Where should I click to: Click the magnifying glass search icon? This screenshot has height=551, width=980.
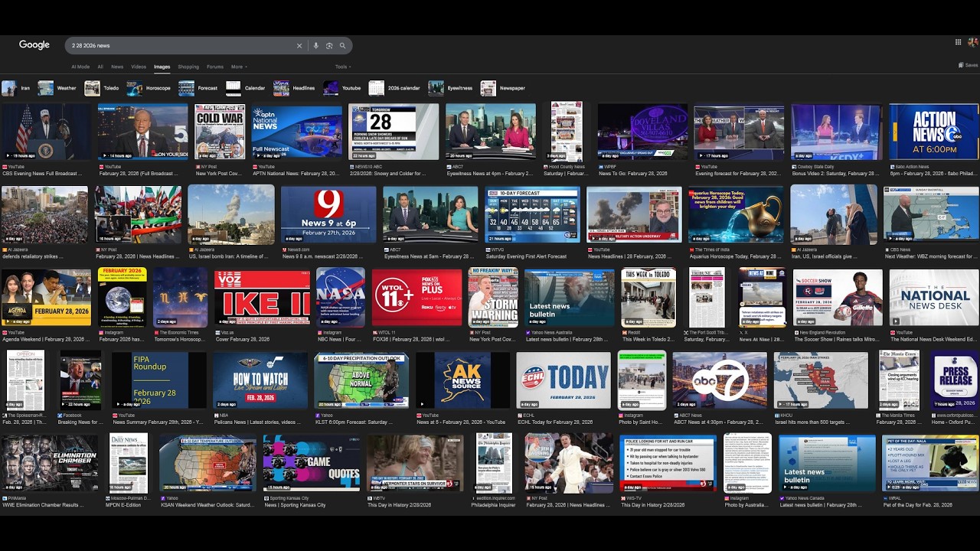[342, 46]
